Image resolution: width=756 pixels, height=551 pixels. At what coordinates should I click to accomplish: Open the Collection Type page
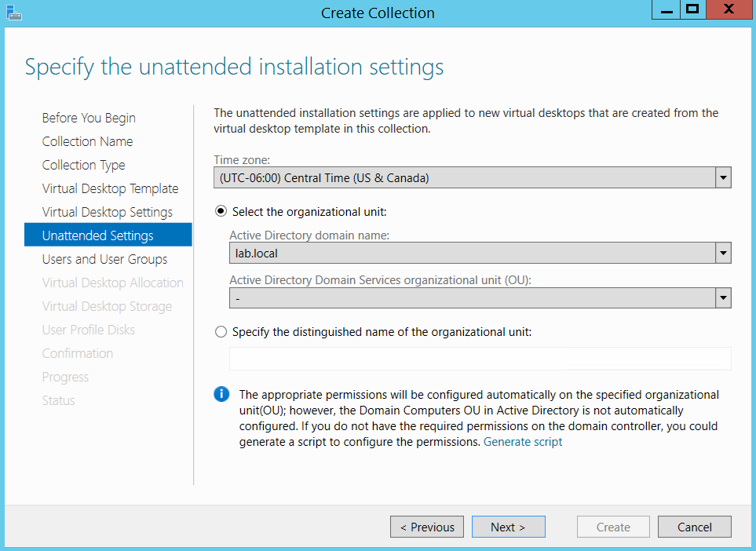(83, 165)
